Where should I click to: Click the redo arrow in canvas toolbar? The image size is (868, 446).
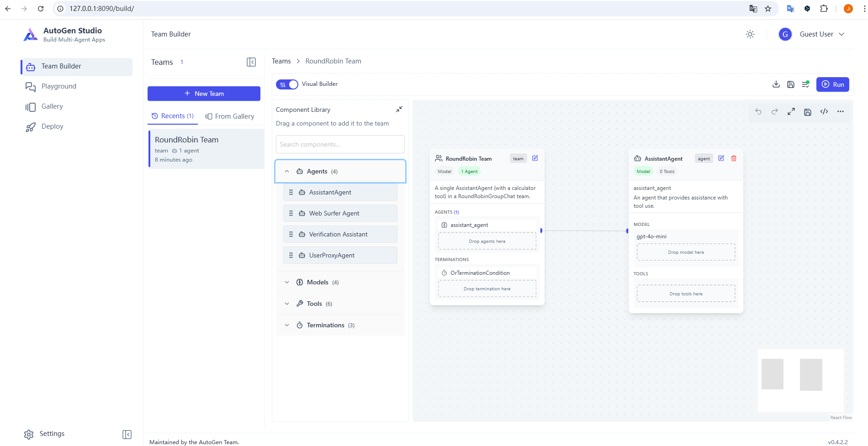(x=775, y=111)
